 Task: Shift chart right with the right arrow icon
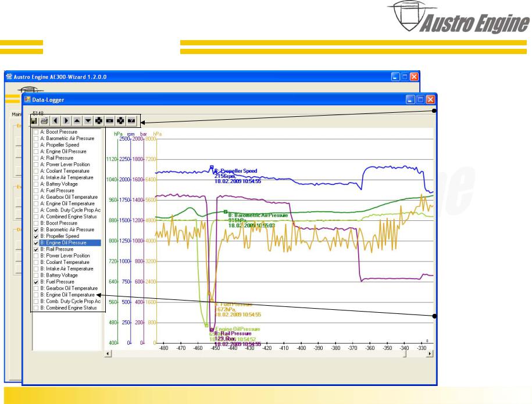pos(66,121)
